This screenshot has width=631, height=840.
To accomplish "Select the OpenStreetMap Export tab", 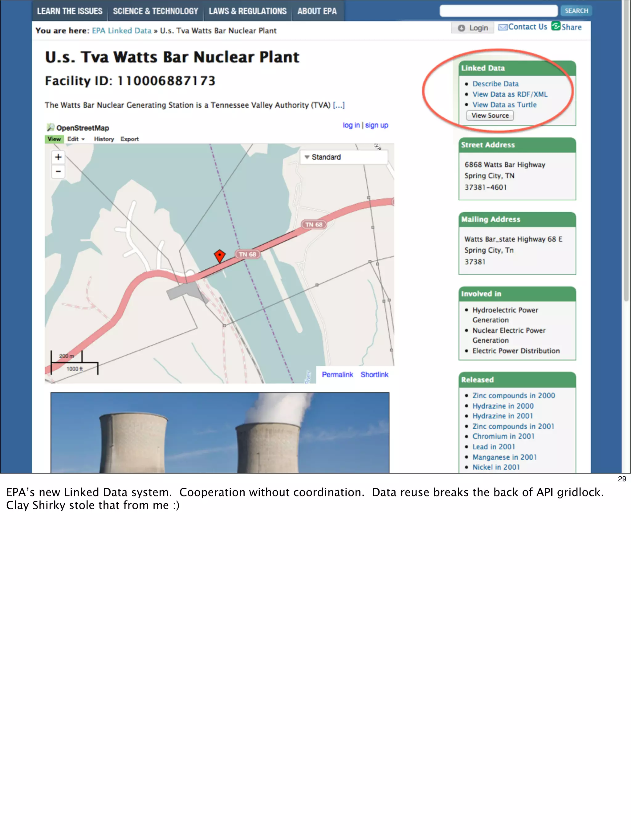I will (129, 139).
